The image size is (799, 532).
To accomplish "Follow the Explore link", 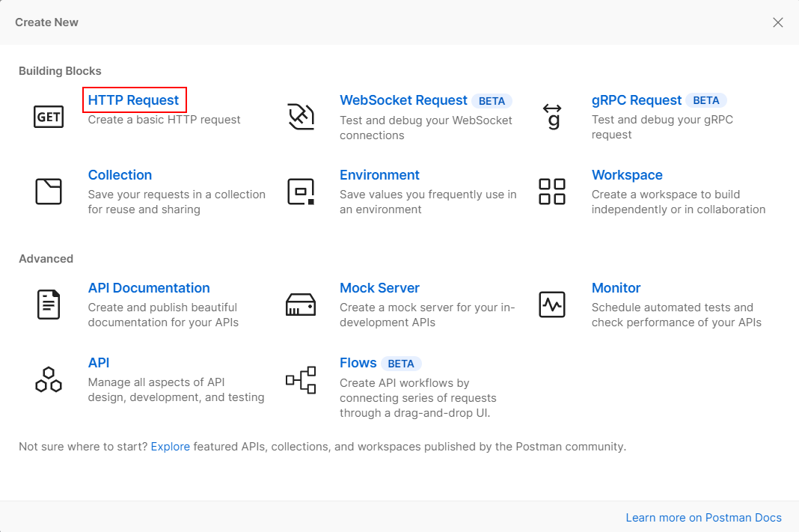I will tap(170, 447).
